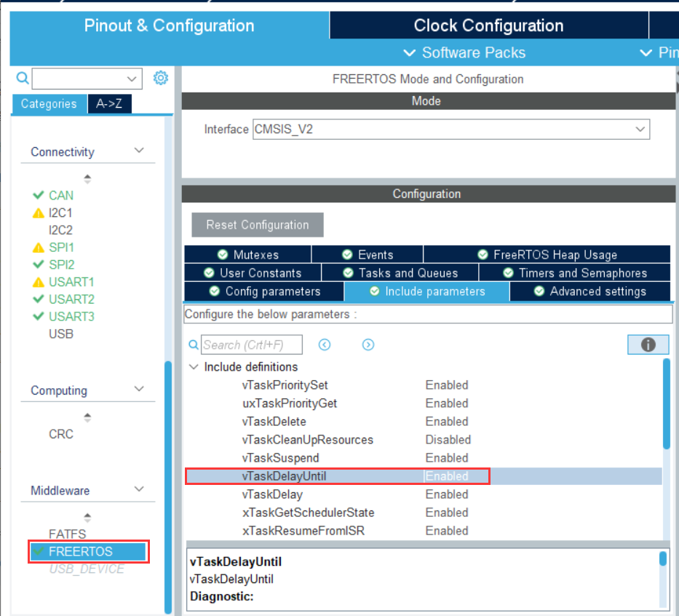The height and width of the screenshot is (616, 679).
Task: Click the SPI1 warning icon
Action: tap(39, 248)
